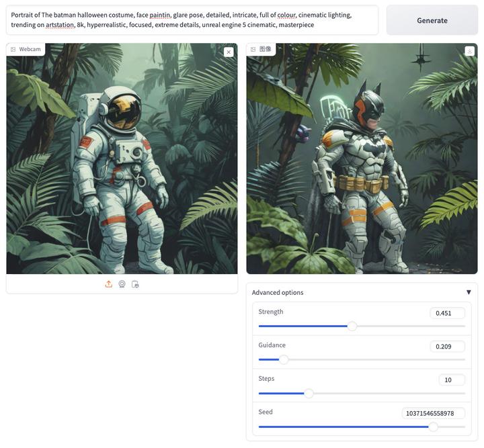
Task: Click the Generate button
Action: [x=432, y=20]
